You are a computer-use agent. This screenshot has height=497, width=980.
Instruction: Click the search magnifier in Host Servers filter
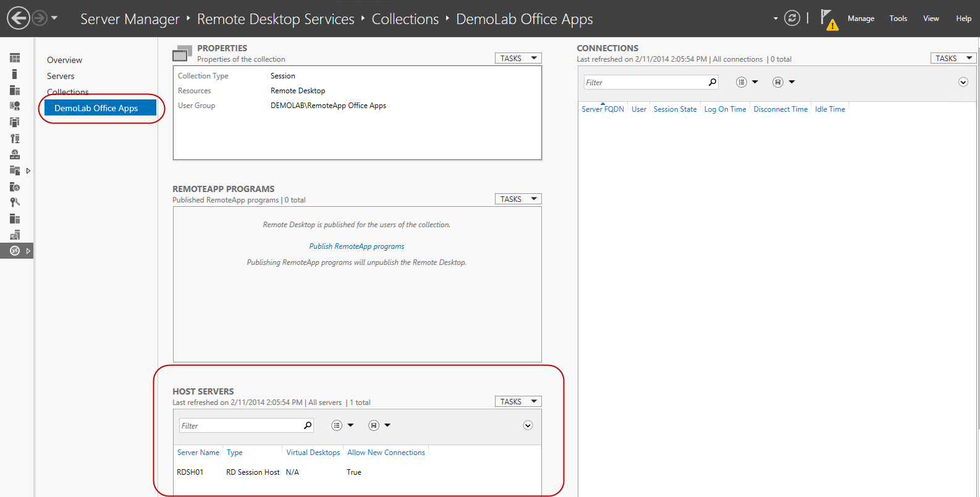(x=308, y=425)
